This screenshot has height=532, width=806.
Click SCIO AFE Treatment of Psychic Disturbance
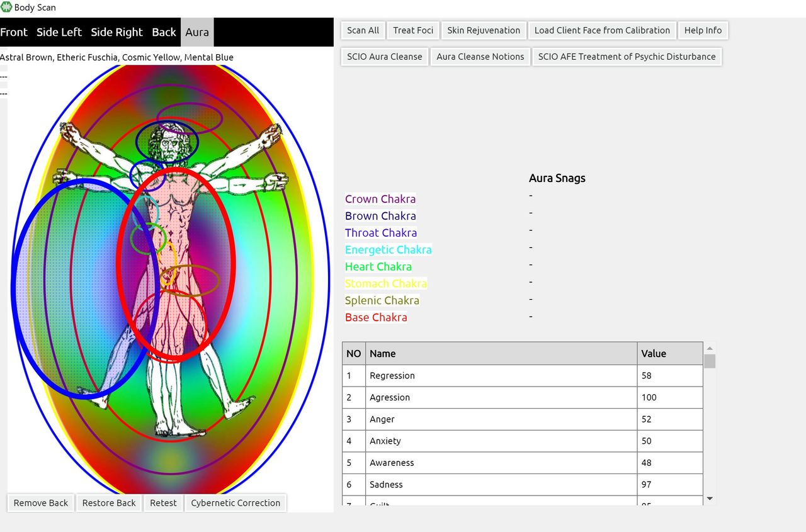[x=627, y=57]
